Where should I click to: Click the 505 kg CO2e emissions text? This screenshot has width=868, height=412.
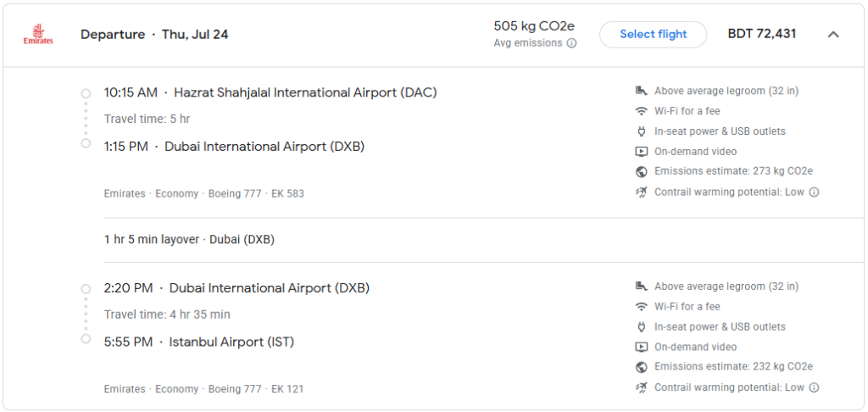(535, 26)
